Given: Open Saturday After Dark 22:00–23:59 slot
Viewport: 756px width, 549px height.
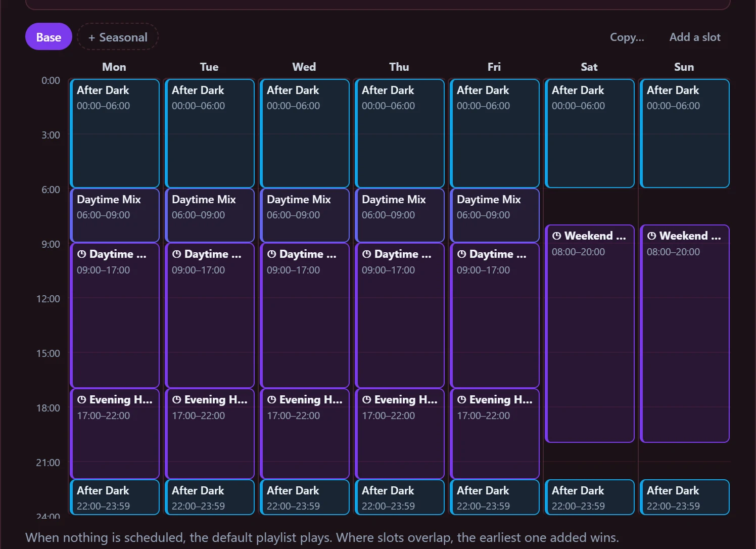Looking at the screenshot, I should pyautogui.click(x=590, y=497).
